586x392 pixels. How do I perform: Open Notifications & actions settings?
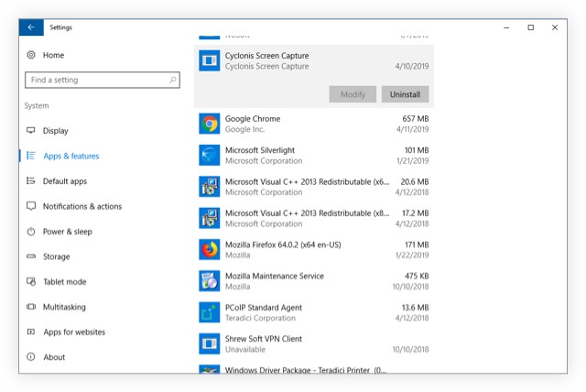tap(81, 206)
